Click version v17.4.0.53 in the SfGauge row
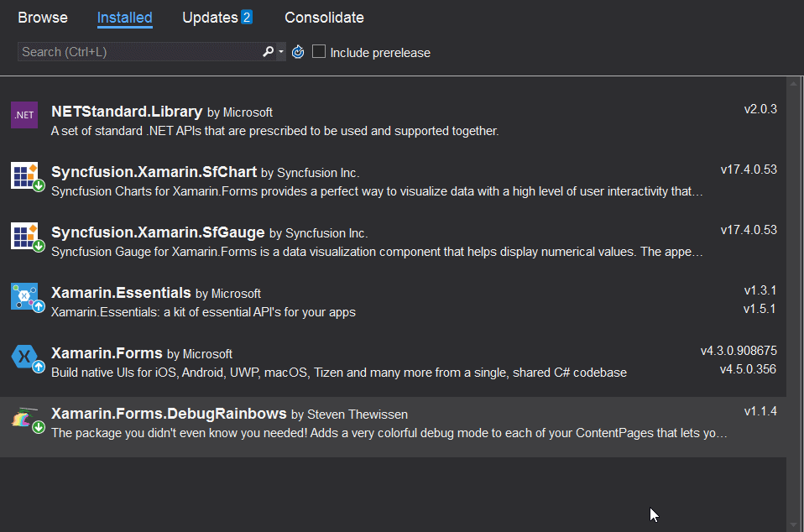 pos(749,230)
